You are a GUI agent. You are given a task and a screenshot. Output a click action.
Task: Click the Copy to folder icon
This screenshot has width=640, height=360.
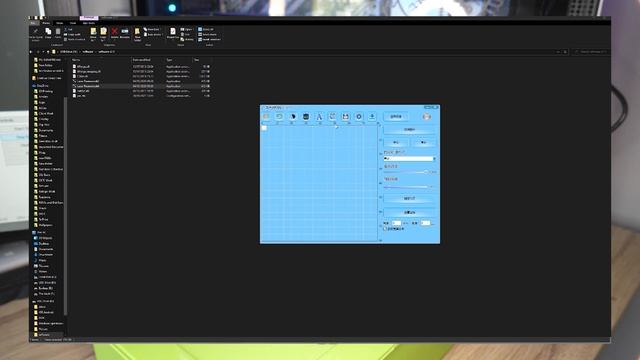click(x=103, y=32)
